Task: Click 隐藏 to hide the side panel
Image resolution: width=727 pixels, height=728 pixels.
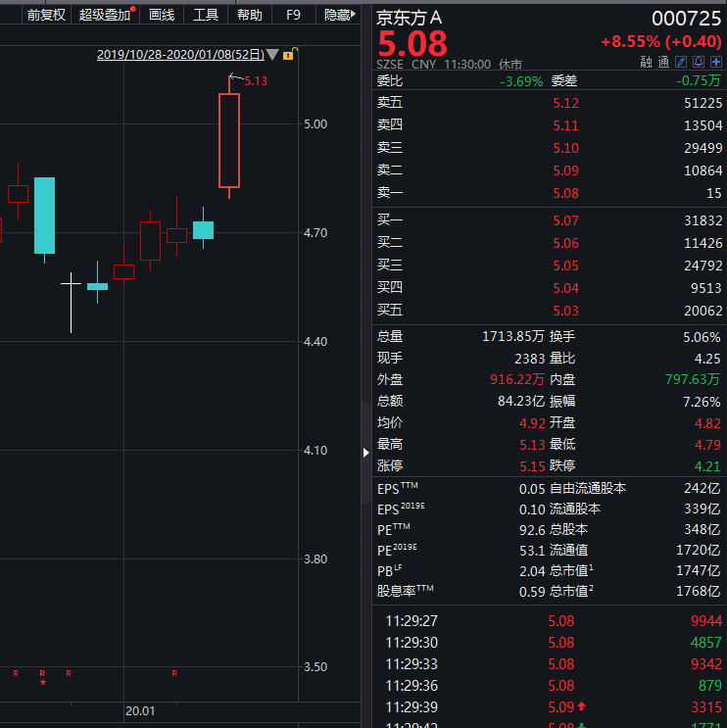Action: tap(339, 15)
